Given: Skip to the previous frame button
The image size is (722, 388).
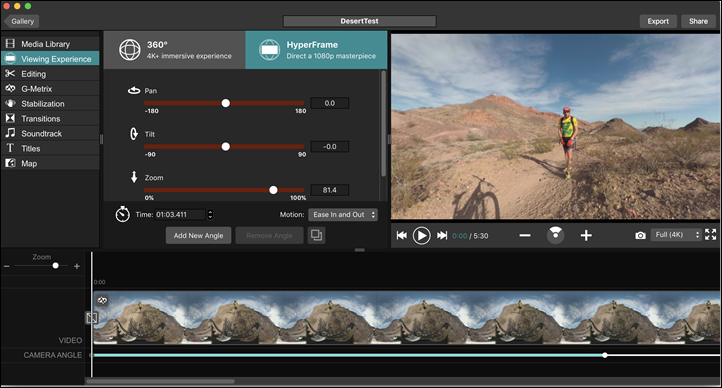Looking at the screenshot, I should 402,235.
